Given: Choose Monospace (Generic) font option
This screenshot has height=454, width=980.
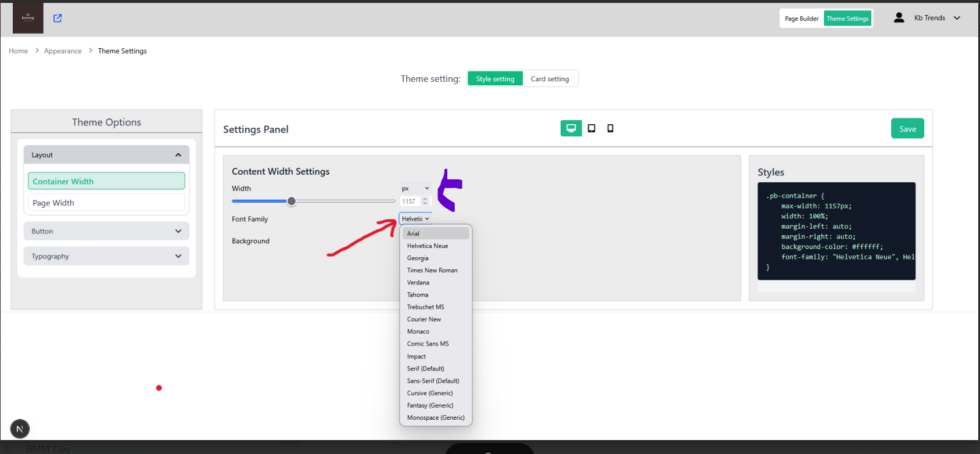Looking at the screenshot, I should coord(436,417).
